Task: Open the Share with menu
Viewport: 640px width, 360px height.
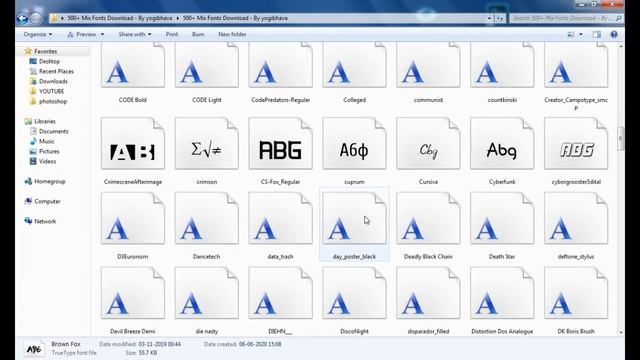Action: tap(135, 34)
